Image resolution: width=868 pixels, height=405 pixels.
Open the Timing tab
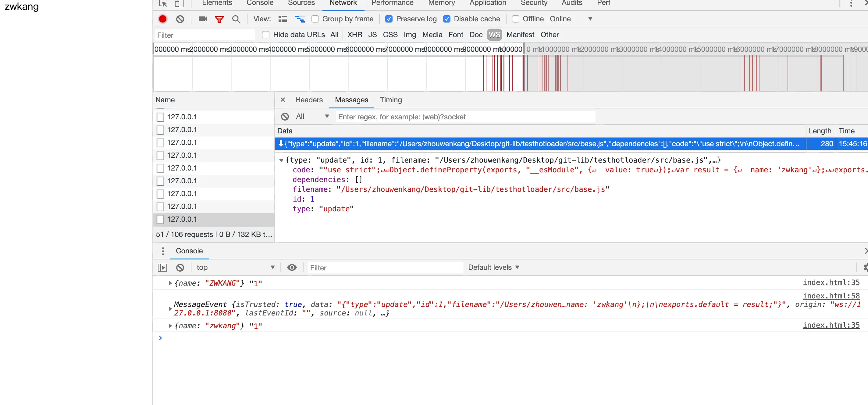(390, 100)
